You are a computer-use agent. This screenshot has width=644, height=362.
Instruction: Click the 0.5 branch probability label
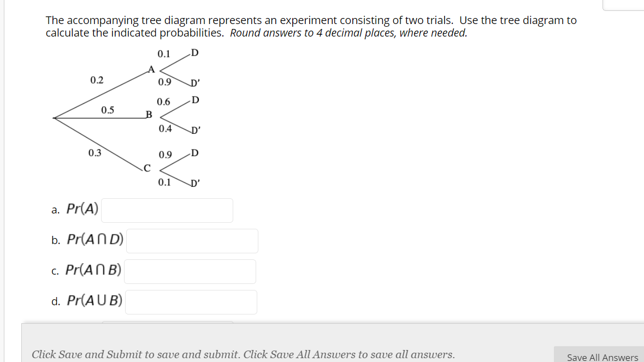pos(108,111)
